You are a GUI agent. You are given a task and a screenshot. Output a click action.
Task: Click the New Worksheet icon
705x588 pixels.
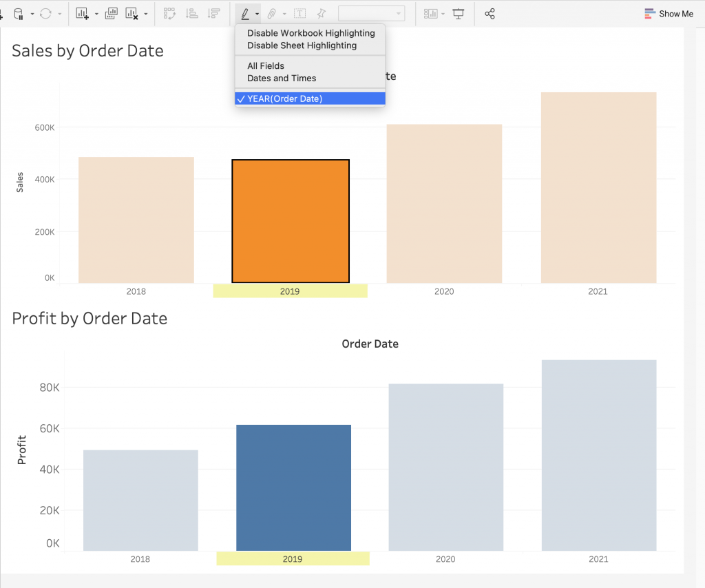[82, 14]
